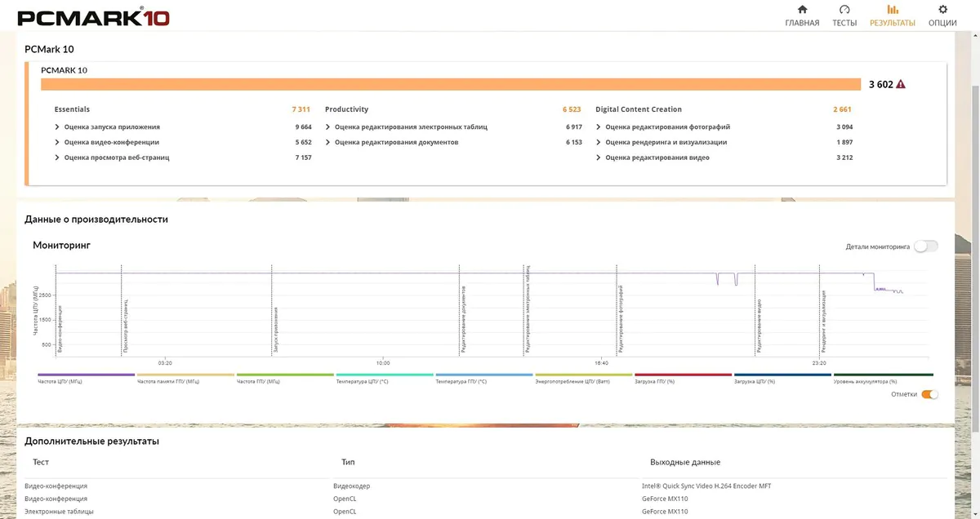Toggle Температура ЦПУ (°C) legend line
The height and width of the screenshot is (519, 980).
click(385, 378)
